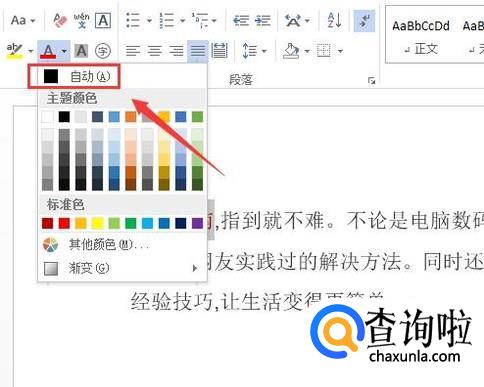
Task: Pick the yellow standard color swatch
Action: tap(97, 223)
